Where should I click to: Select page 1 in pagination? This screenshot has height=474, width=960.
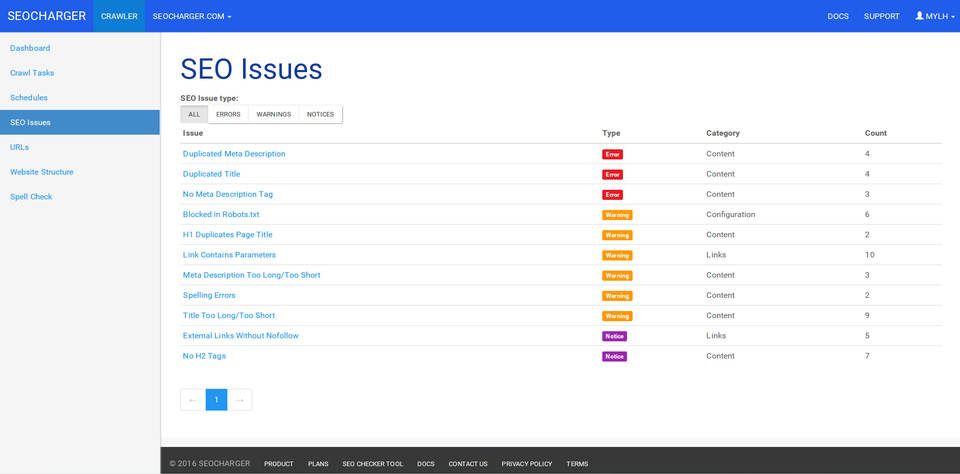(216, 400)
